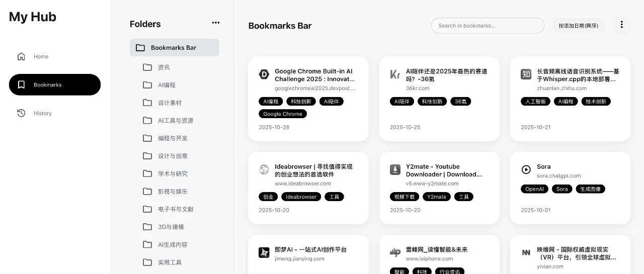644x274 pixels.
Task: Click the OpenAI tag on Sora card
Action: click(534, 189)
